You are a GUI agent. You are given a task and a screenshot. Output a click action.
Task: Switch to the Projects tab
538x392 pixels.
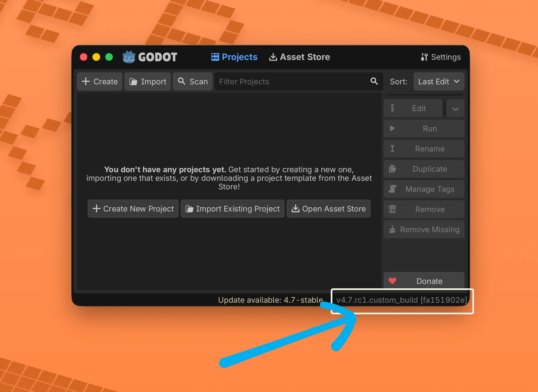coord(234,57)
